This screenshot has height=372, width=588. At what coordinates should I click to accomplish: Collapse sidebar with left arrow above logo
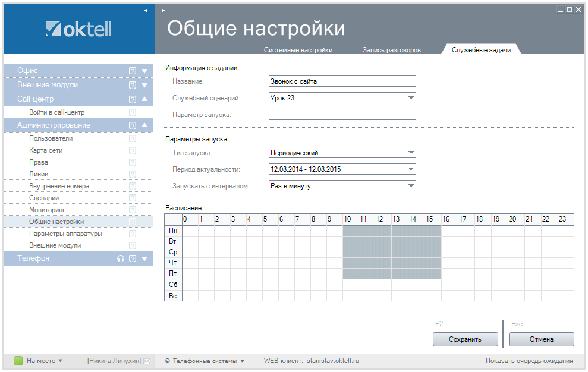coord(146,10)
